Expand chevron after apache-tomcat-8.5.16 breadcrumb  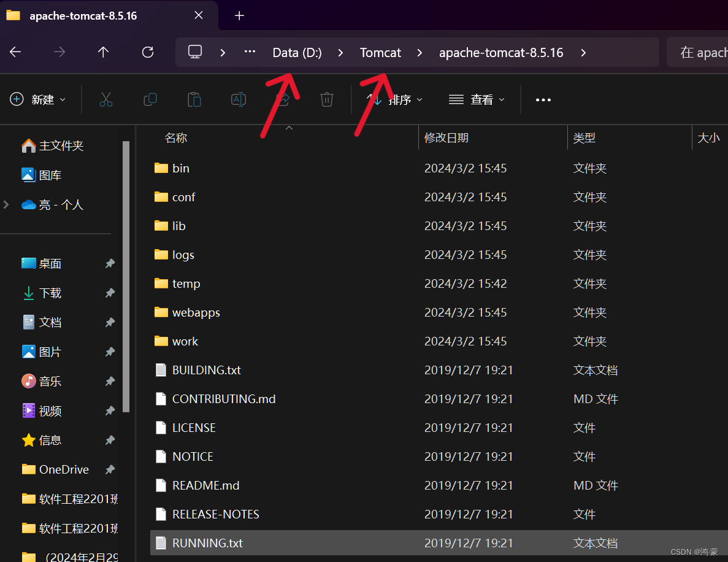point(584,53)
